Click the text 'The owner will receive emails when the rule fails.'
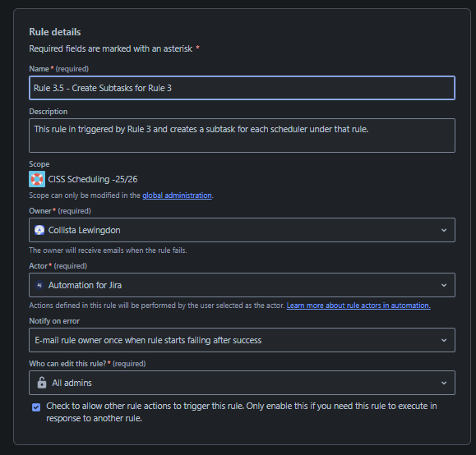This screenshot has width=476, height=455. [x=108, y=250]
